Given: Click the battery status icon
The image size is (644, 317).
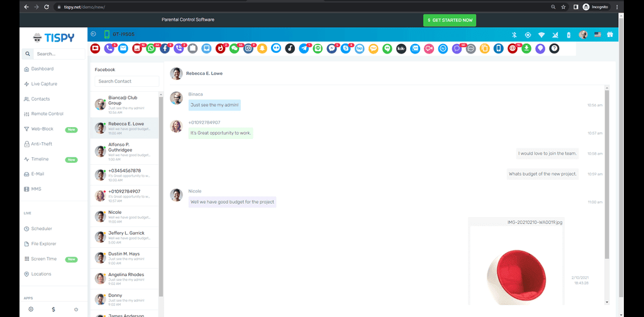Looking at the screenshot, I should [x=569, y=35].
